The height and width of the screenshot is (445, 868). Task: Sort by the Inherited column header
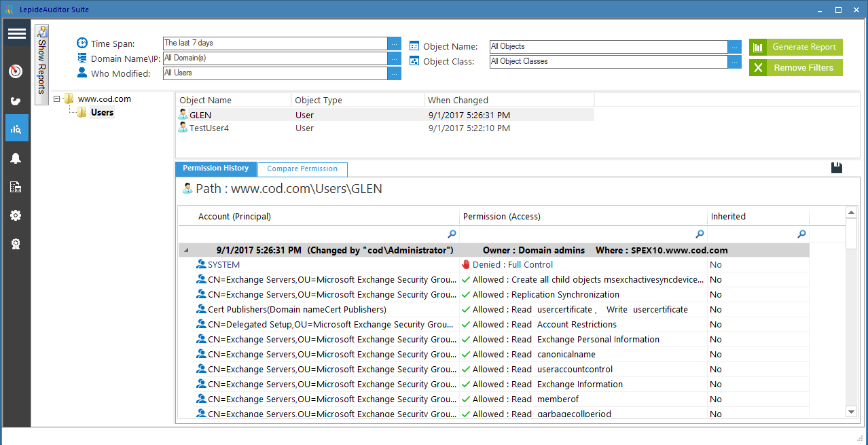point(758,217)
